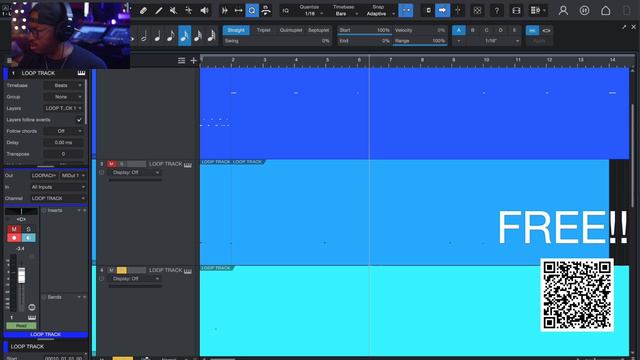Screen dimensions: 640x360
Task: Select the half note quantize value
Action: 144,36
